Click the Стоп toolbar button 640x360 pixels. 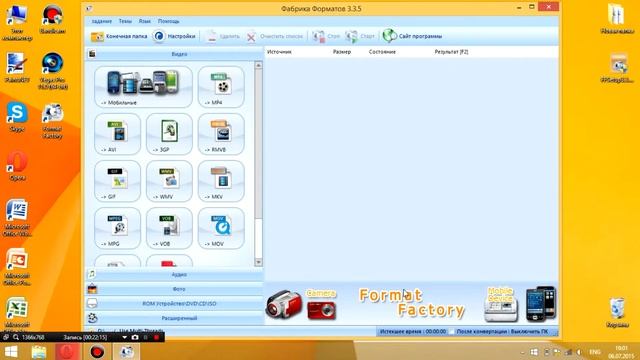click(326, 36)
